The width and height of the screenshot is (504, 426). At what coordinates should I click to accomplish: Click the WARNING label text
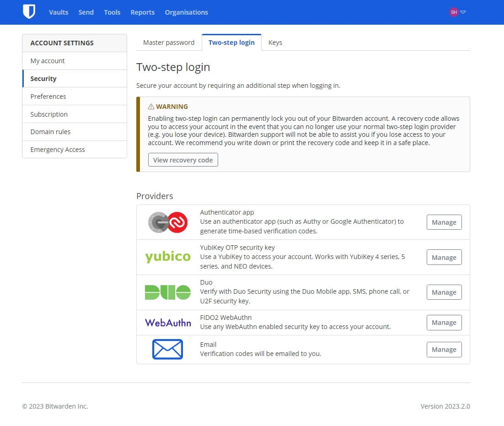tap(172, 107)
